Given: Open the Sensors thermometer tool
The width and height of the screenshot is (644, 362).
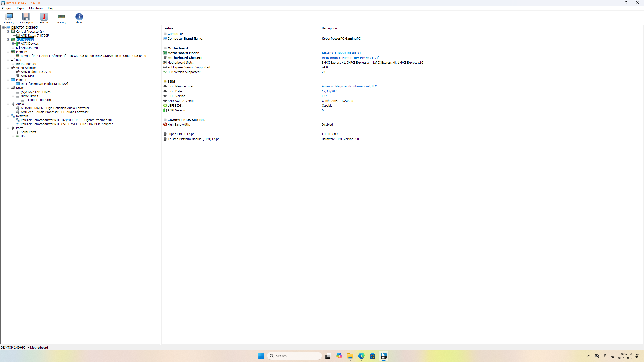Looking at the screenshot, I should point(44,18).
